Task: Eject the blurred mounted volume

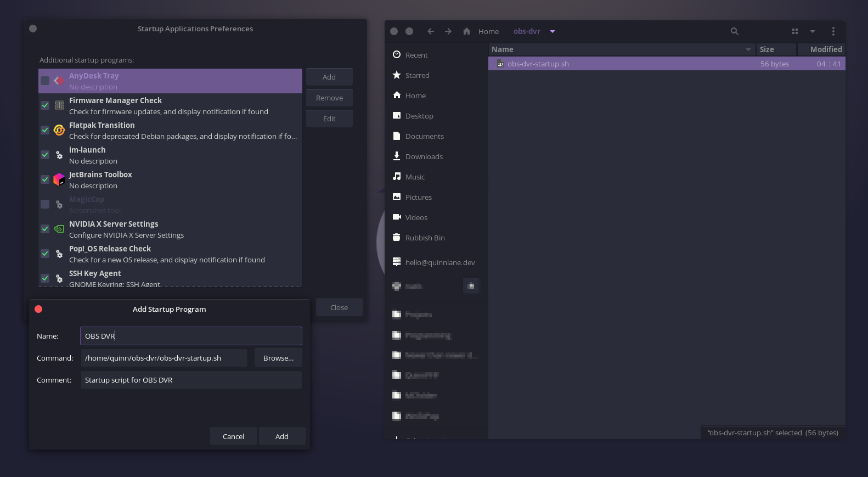Action: pos(471,286)
